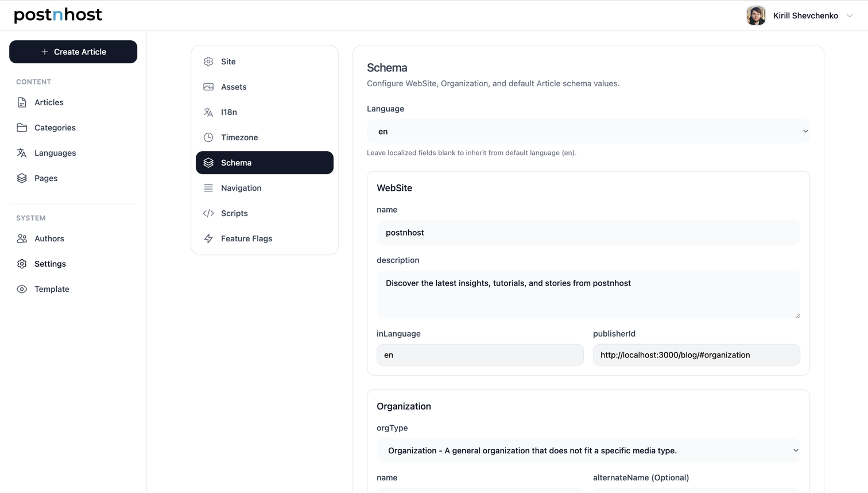Switch to I18n settings
Screen dimensions: 868x493
(x=265, y=112)
